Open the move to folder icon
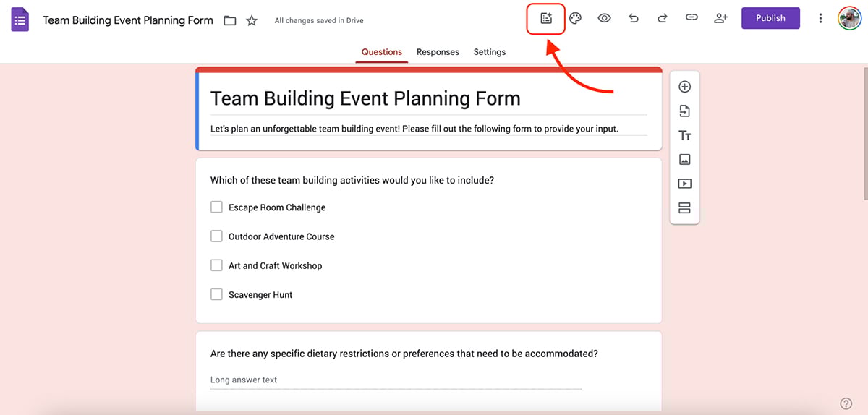The image size is (868, 415). coord(230,20)
